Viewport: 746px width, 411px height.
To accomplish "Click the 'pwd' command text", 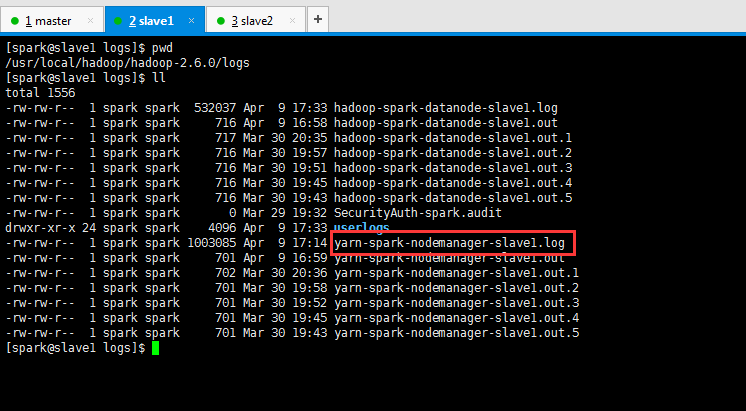I will pos(162,48).
